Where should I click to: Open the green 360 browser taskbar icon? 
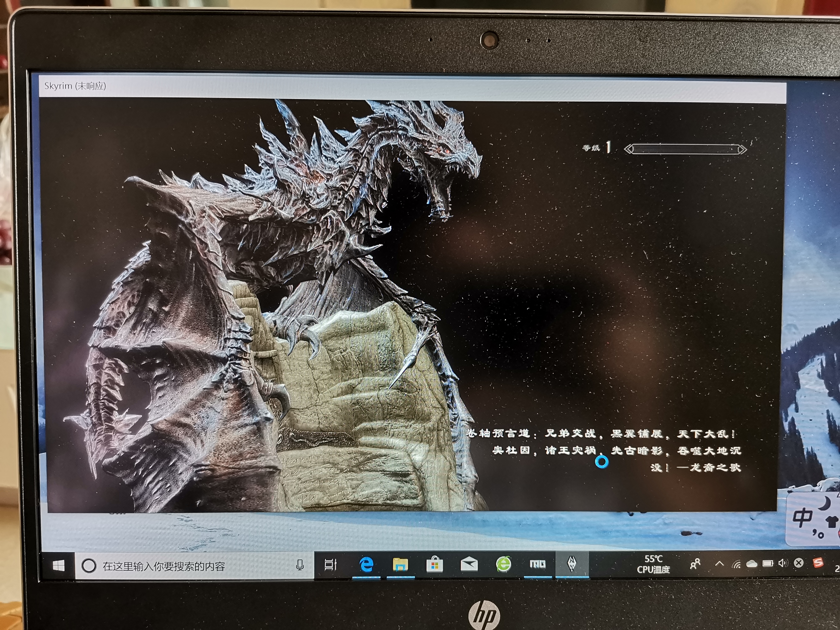504,564
